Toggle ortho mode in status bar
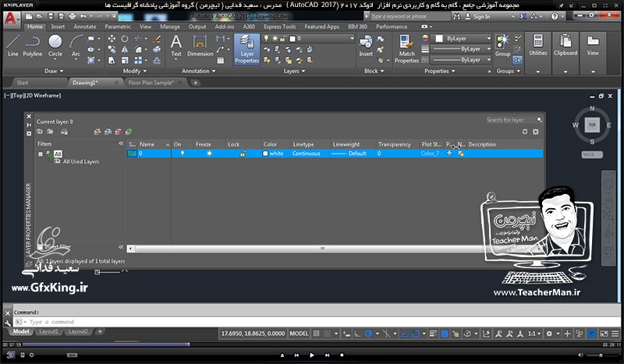624x364 pixels. (357, 334)
